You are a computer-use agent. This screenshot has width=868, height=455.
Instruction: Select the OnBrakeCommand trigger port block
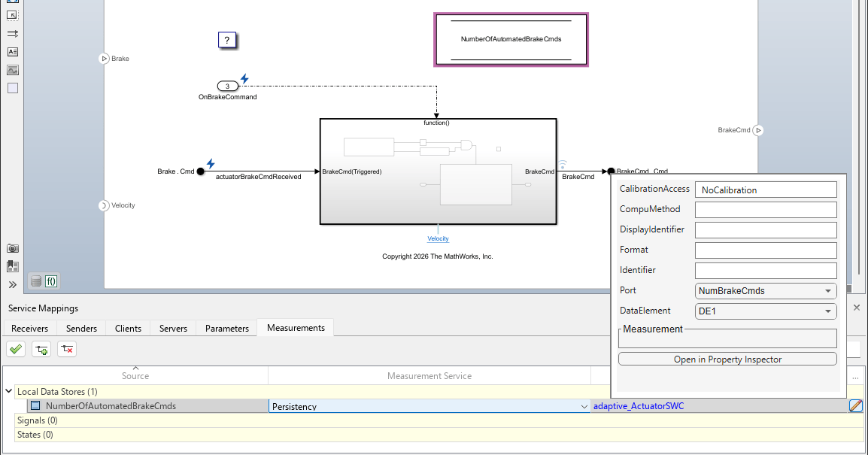click(227, 86)
